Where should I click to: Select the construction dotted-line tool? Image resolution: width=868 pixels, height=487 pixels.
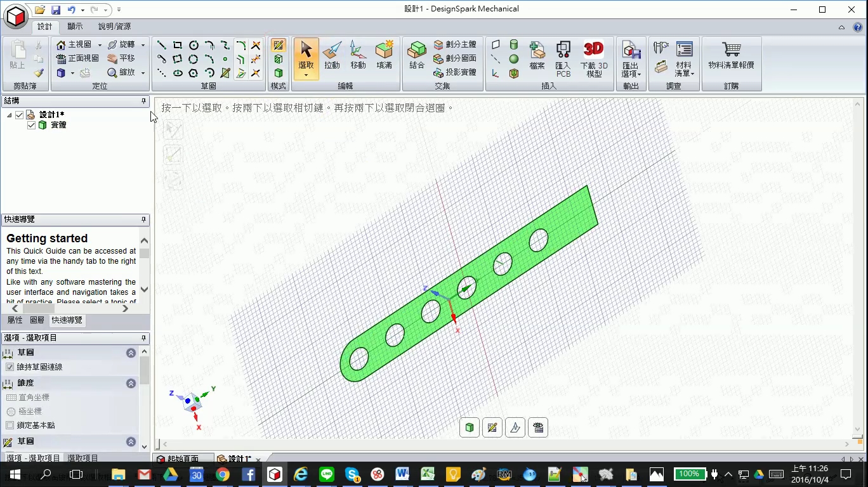pos(162,73)
